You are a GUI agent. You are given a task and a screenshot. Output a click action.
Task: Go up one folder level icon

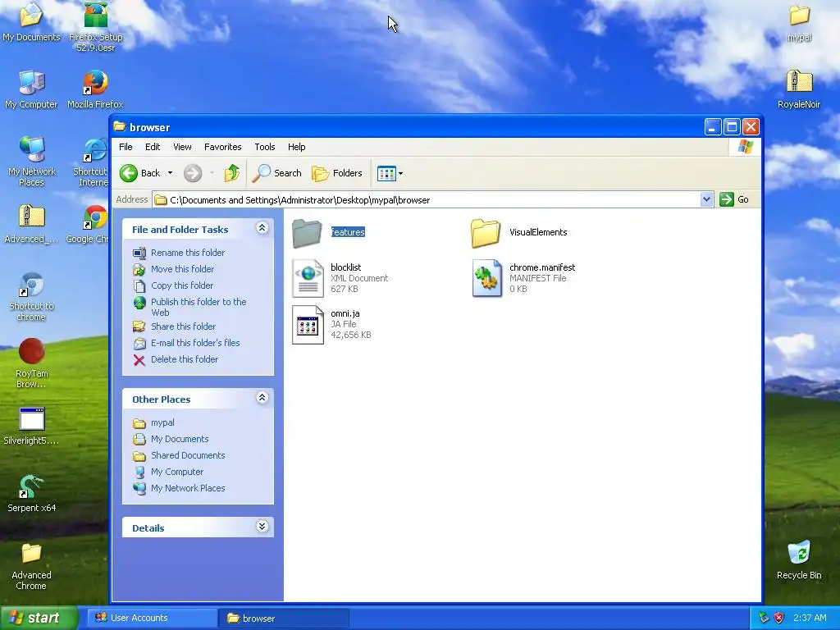click(x=232, y=173)
